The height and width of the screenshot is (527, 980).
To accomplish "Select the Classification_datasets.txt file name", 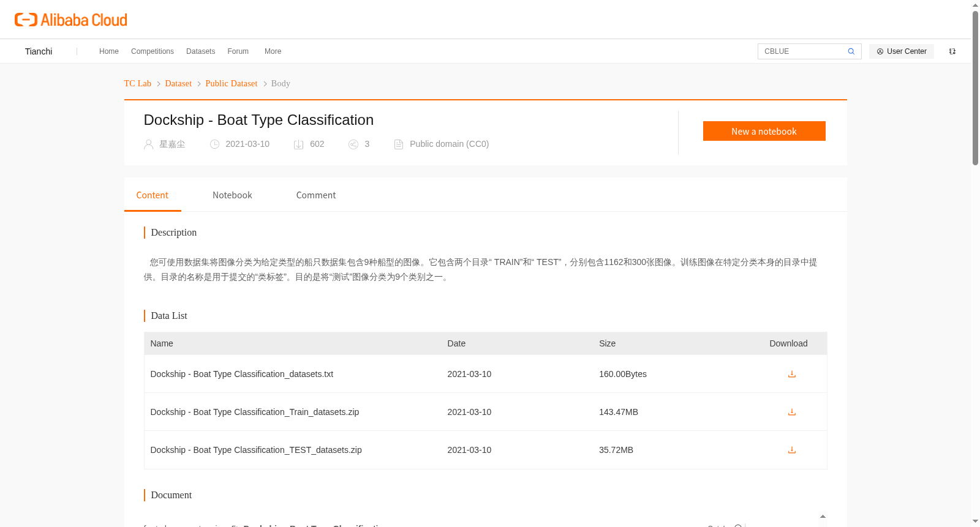I will click(242, 374).
